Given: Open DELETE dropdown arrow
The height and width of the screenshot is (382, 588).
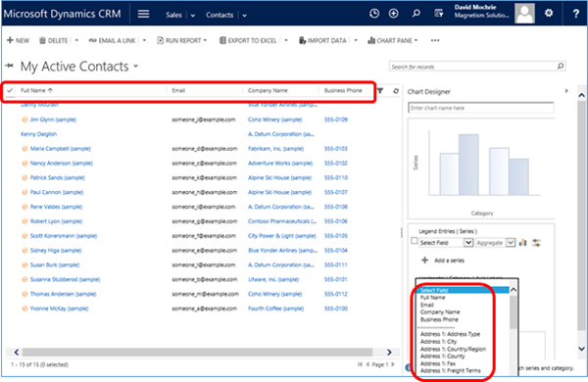Looking at the screenshot, I should [x=76, y=40].
